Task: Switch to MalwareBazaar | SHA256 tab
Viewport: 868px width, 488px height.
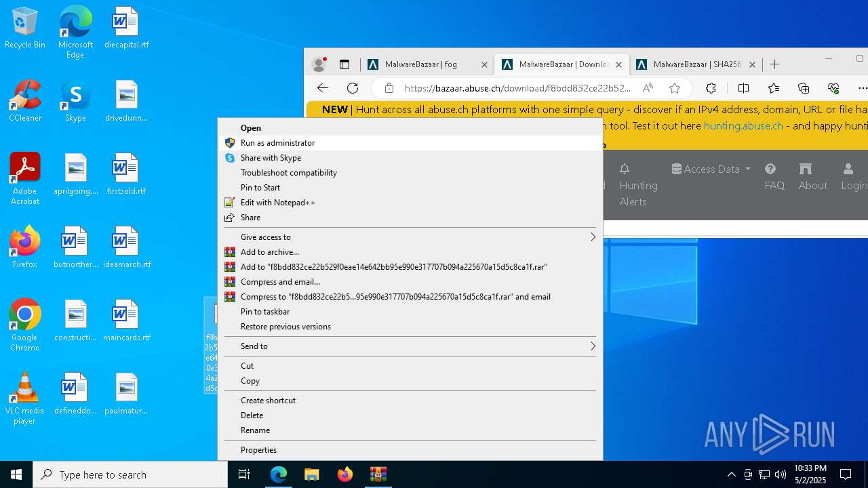Action: pos(697,64)
